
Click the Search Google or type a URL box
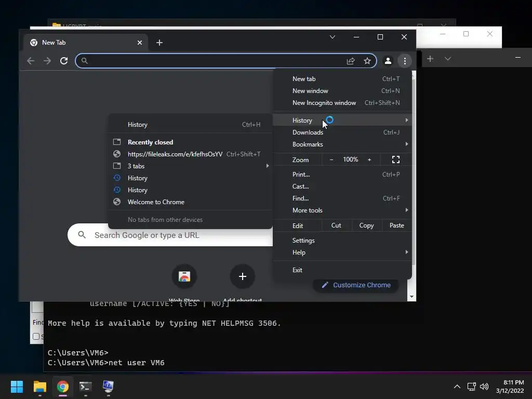[170, 235]
